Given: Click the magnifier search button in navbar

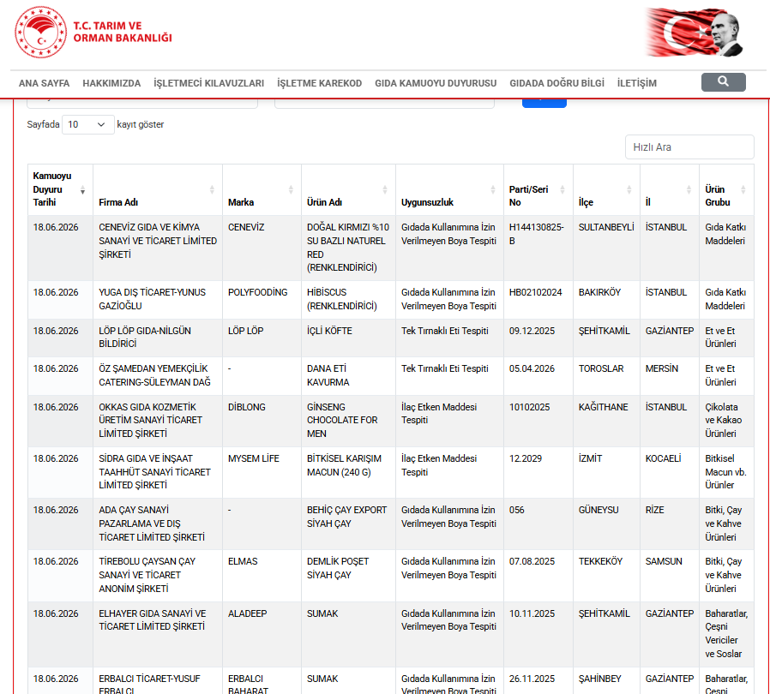Looking at the screenshot, I should (723, 82).
